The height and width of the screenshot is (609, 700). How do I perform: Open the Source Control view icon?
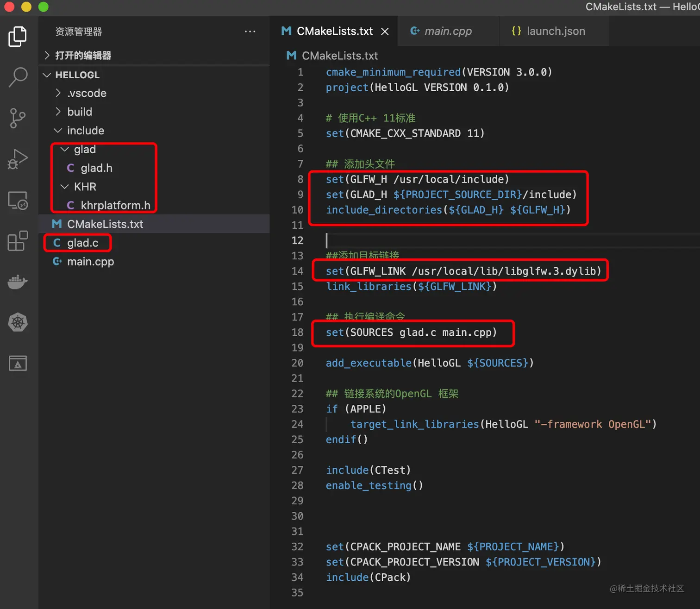click(x=18, y=118)
